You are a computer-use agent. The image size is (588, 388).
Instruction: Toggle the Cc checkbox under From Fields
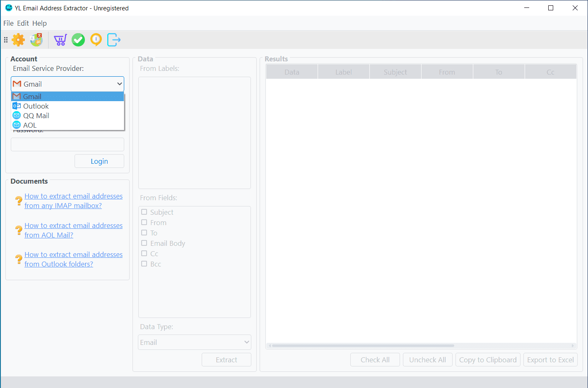(144, 253)
